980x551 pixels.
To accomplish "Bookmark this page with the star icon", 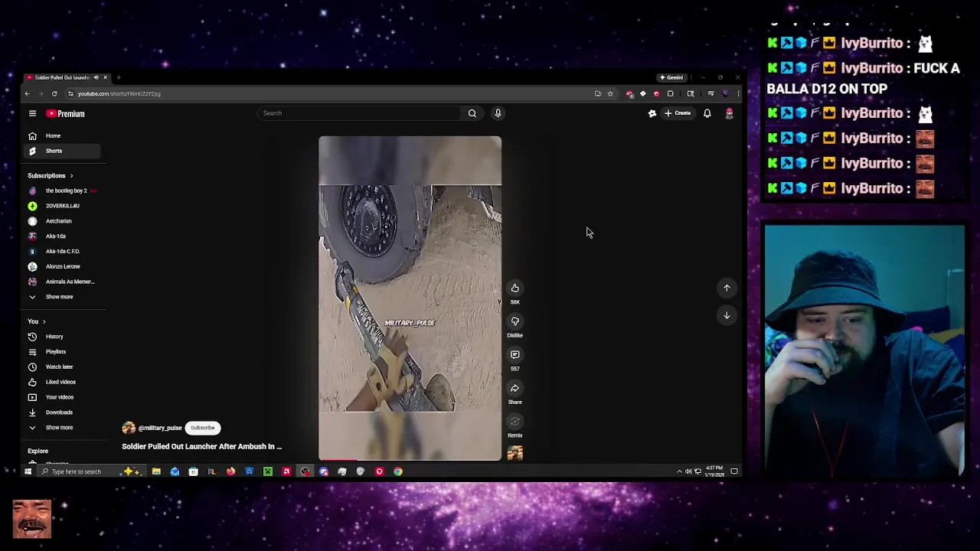I will click(x=610, y=93).
